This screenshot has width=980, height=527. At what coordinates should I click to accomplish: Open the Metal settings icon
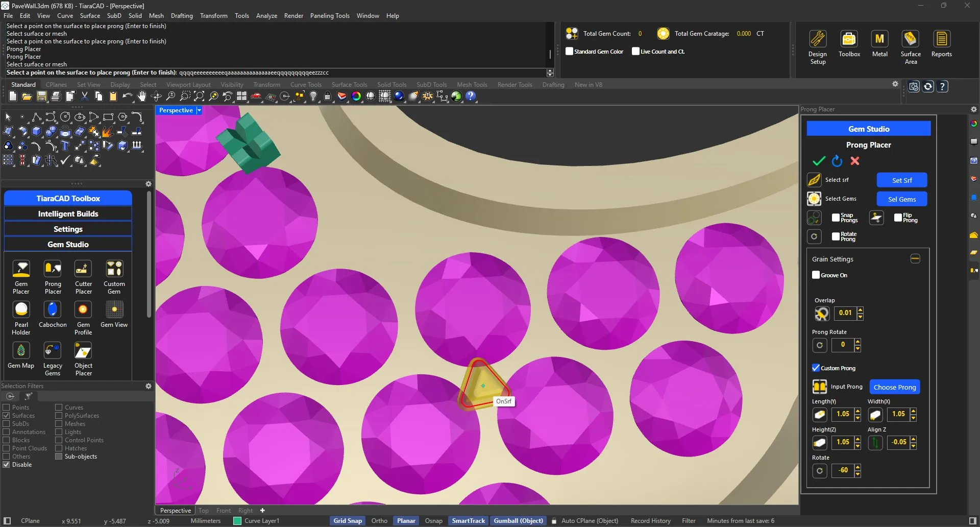879,40
